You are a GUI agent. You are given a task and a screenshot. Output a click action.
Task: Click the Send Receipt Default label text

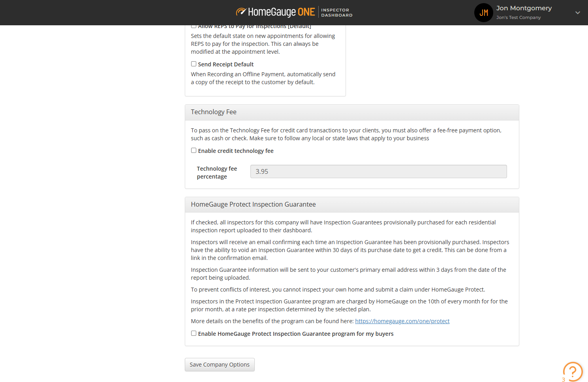(x=225, y=64)
